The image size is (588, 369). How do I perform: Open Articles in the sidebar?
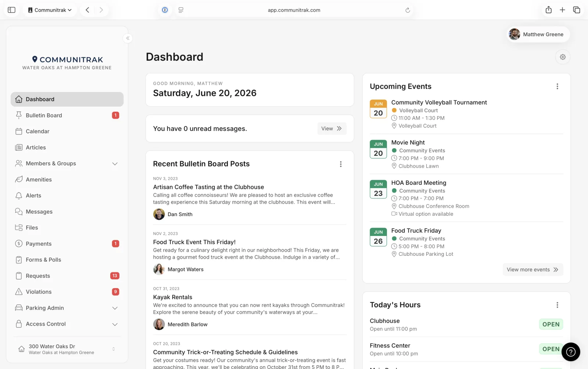point(67,147)
